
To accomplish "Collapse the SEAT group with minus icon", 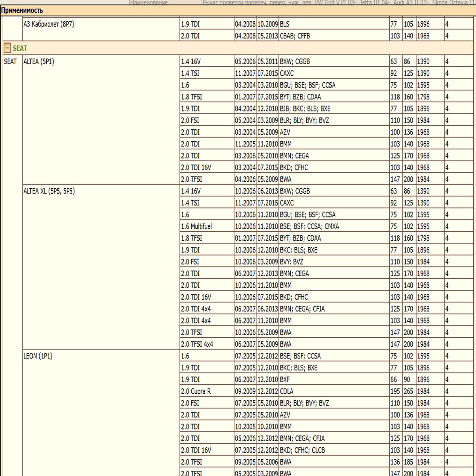I will pyautogui.click(x=7, y=48).
